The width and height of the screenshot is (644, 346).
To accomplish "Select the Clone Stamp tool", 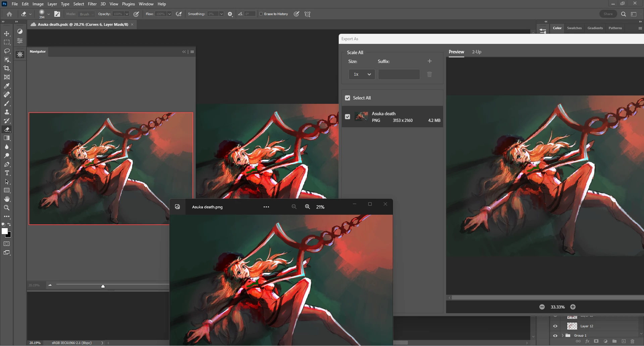I will click(x=7, y=112).
